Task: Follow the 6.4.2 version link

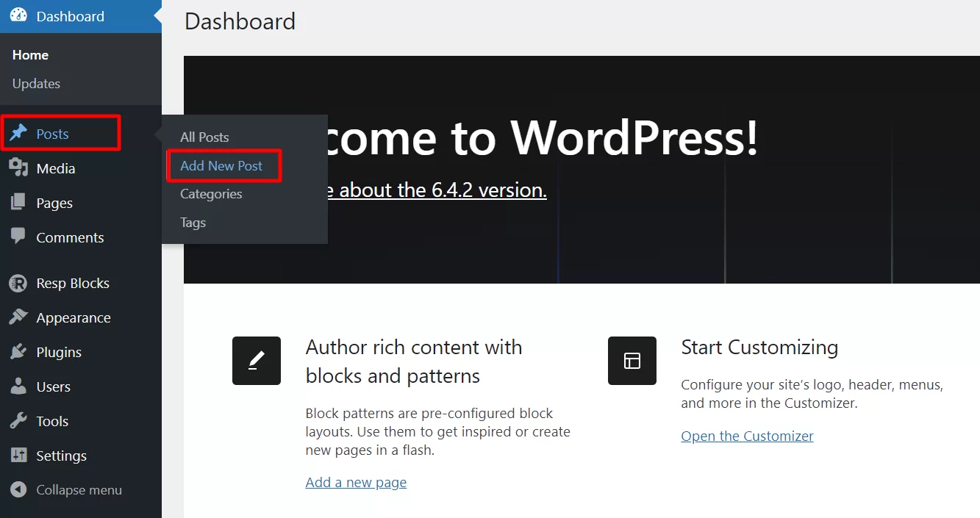Action: pyautogui.click(x=437, y=190)
